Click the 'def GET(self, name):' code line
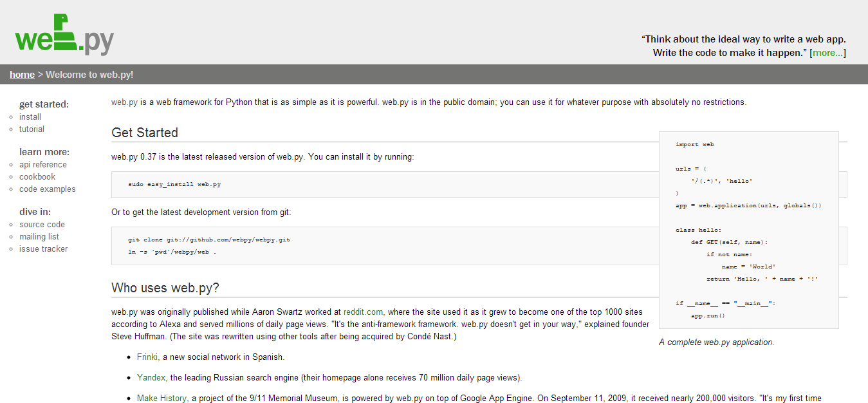Image resolution: width=868 pixels, height=403 pixels. tap(730, 242)
